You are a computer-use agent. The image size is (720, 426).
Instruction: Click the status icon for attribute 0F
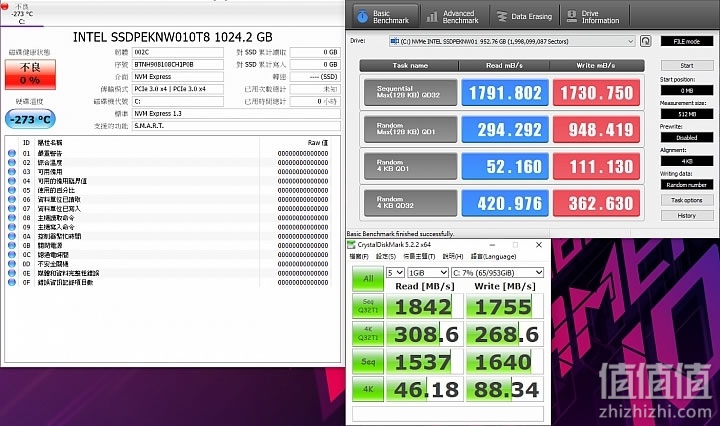[x=12, y=282]
